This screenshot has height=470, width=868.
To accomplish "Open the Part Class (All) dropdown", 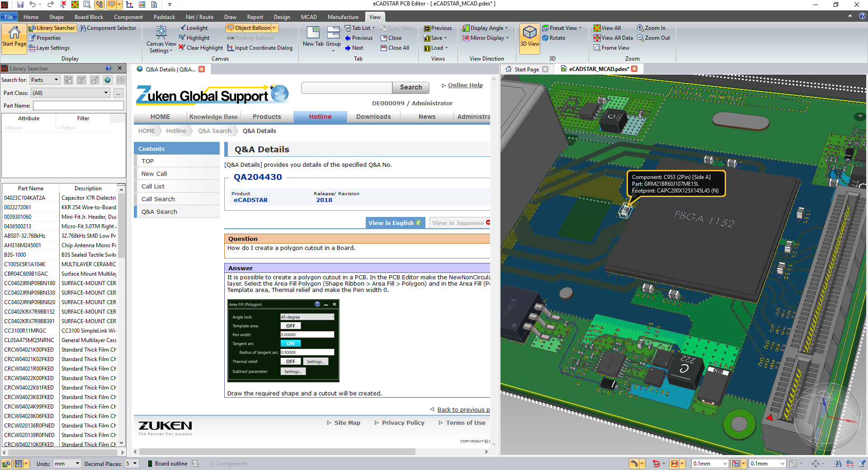I will pos(71,93).
